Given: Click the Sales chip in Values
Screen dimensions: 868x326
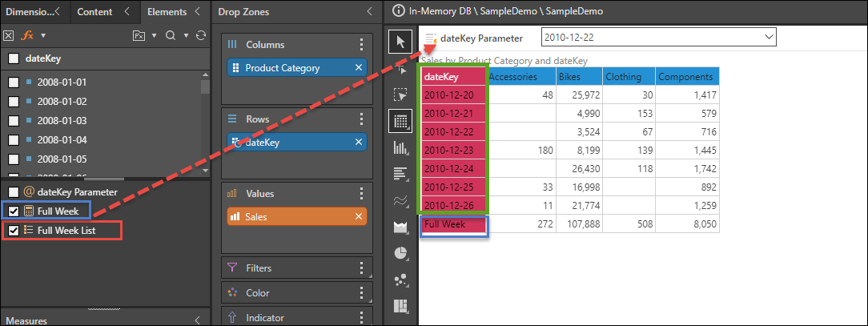Looking at the screenshot, I should (x=288, y=216).
